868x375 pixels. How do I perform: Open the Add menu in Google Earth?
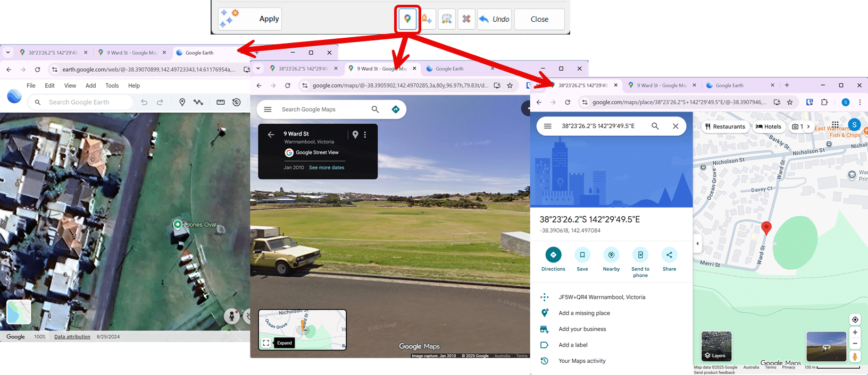[x=91, y=86]
